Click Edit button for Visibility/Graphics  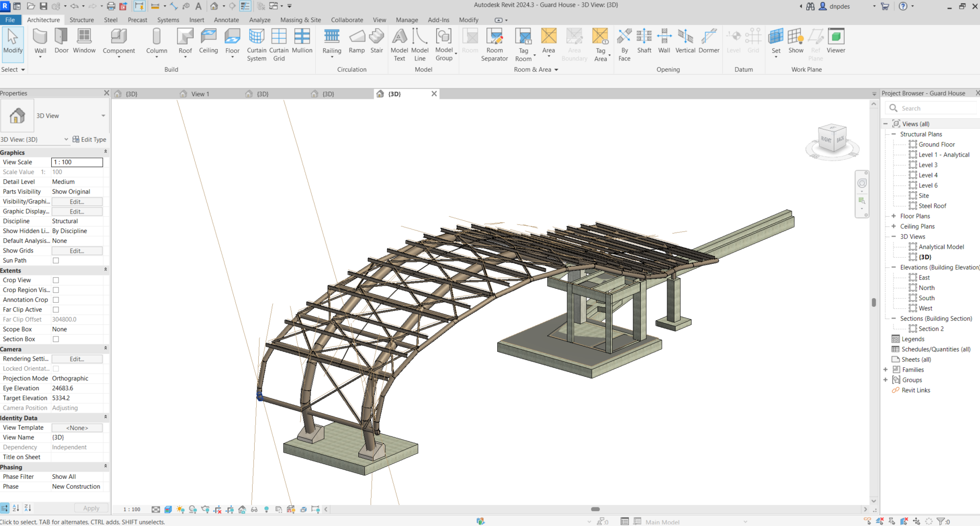click(x=77, y=202)
